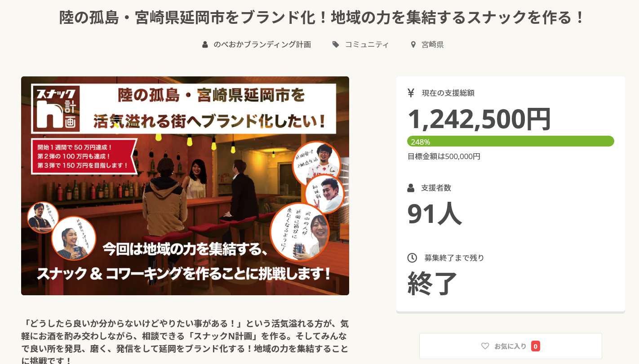Click the 終了 status text
This screenshot has width=639, height=364.
pos(432,284)
